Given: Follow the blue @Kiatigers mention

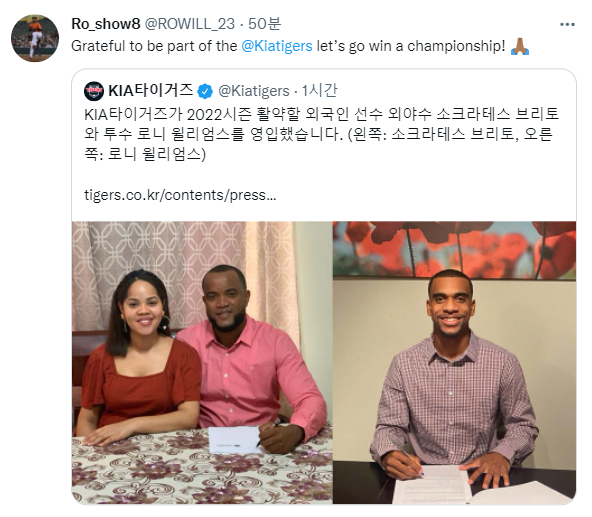Looking at the screenshot, I should (x=277, y=46).
